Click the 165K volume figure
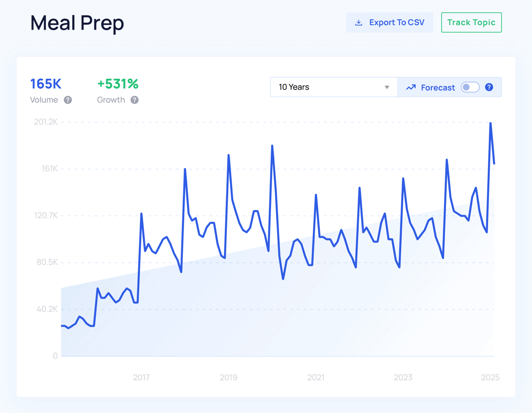The image size is (532, 413). point(46,84)
